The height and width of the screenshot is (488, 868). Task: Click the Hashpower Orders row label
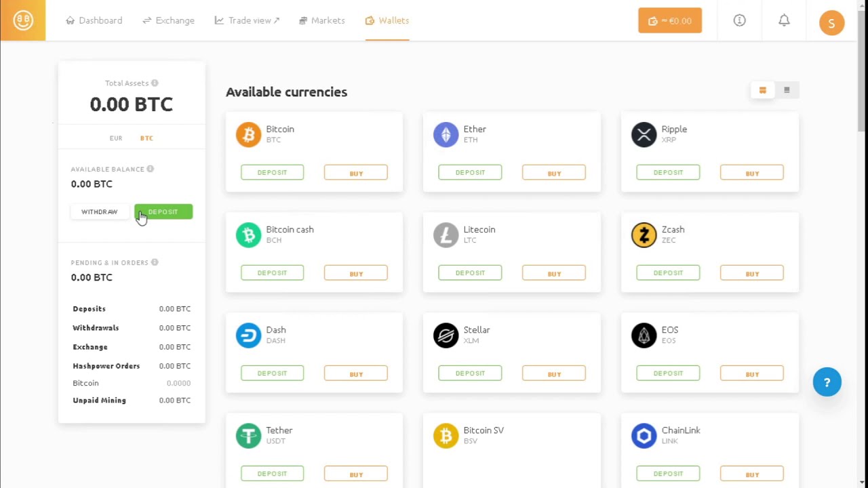point(106,366)
